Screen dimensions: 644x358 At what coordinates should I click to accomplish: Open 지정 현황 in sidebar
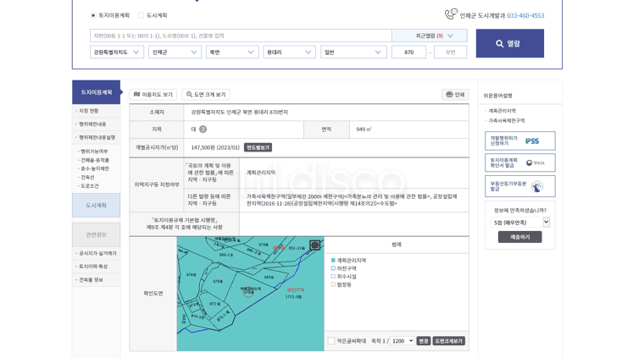[x=89, y=111]
